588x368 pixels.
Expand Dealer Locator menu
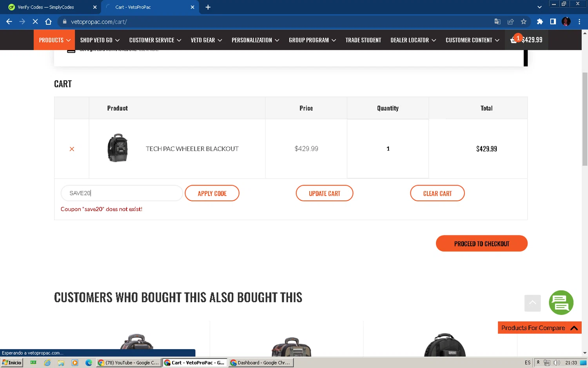(x=413, y=40)
